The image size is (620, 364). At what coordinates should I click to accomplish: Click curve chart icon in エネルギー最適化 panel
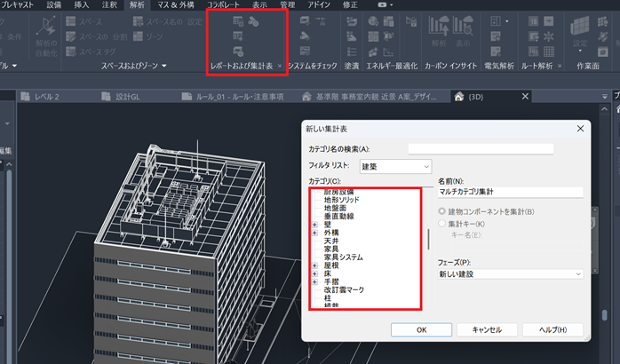point(388,51)
